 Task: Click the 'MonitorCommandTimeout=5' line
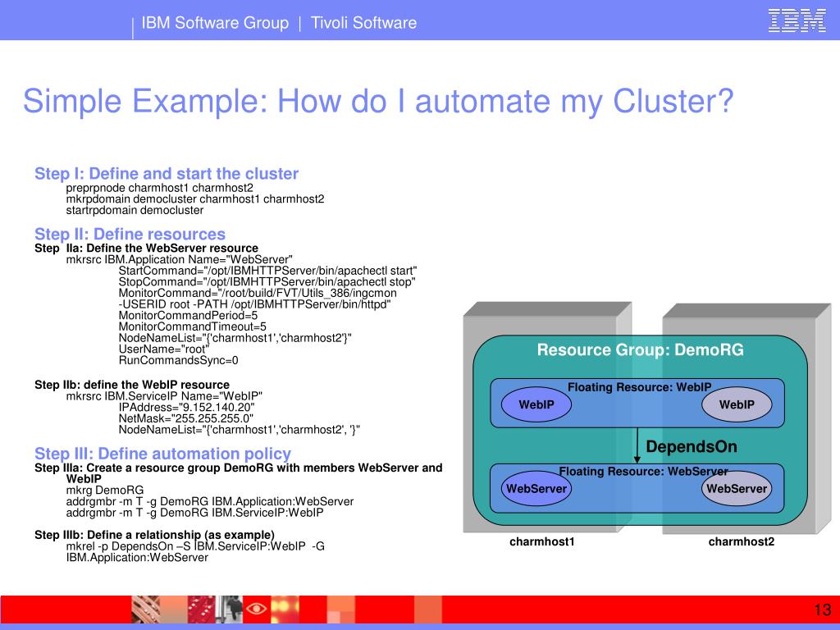pos(192,326)
